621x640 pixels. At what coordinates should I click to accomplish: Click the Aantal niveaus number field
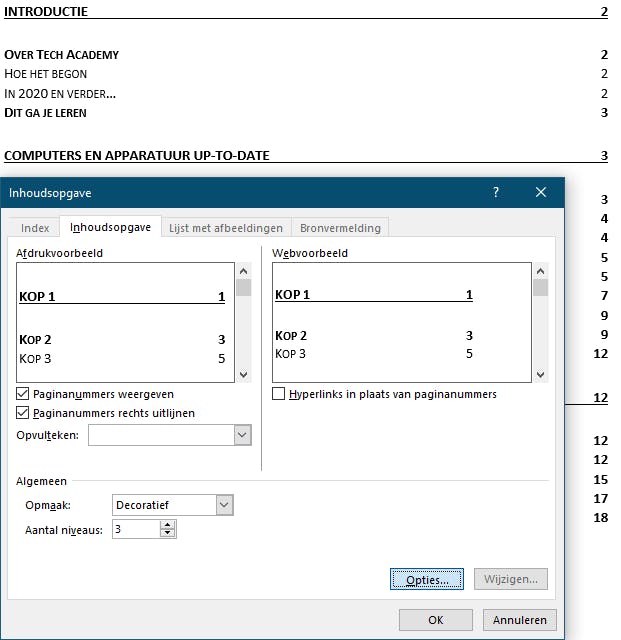pyautogui.click(x=135, y=529)
